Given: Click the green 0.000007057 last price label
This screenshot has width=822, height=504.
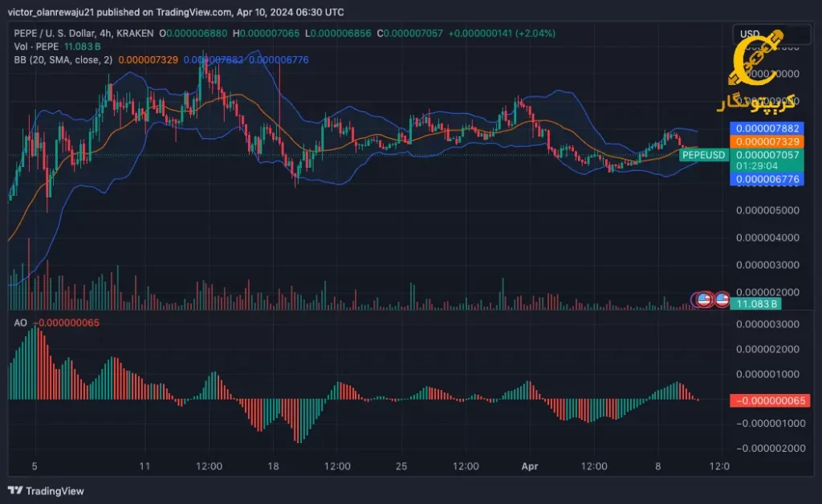Looking at the screenshot, I should pos(767,155).
